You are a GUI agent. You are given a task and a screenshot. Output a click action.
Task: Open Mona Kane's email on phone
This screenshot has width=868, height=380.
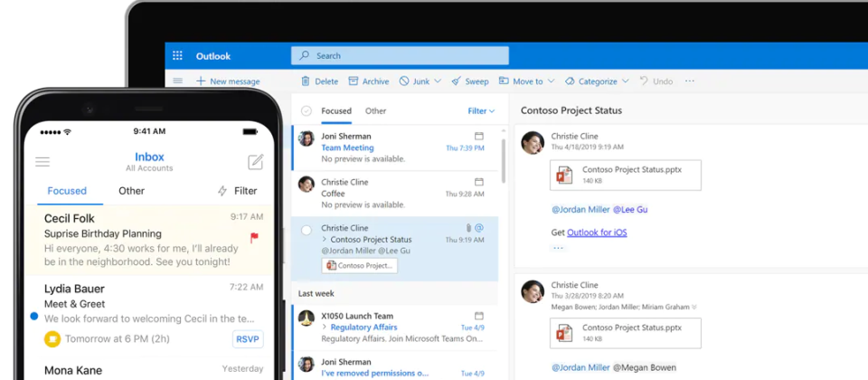click(x=149, y=368)
